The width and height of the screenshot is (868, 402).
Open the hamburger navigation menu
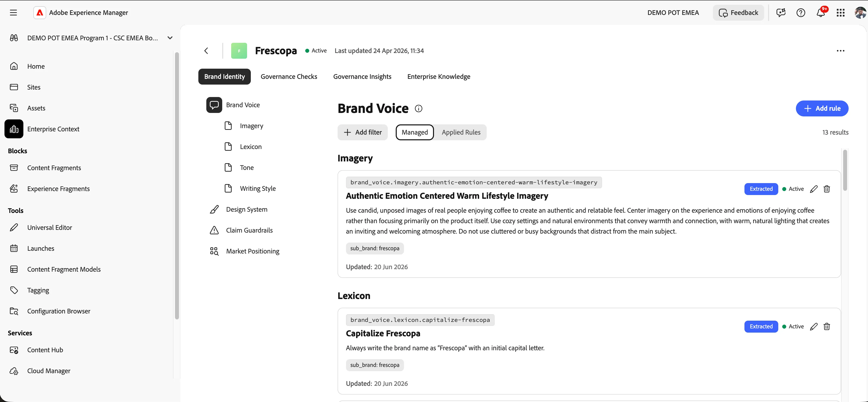(13, 12)
